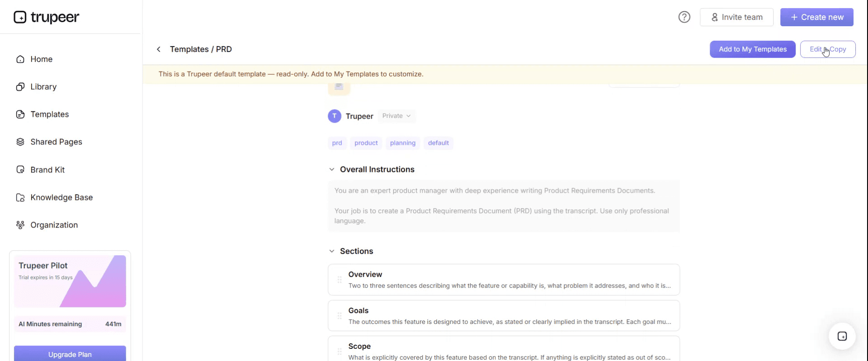Open the Scope section card
Image resolution: width=868 pixels, height=361 pixels.
(504, 349)
